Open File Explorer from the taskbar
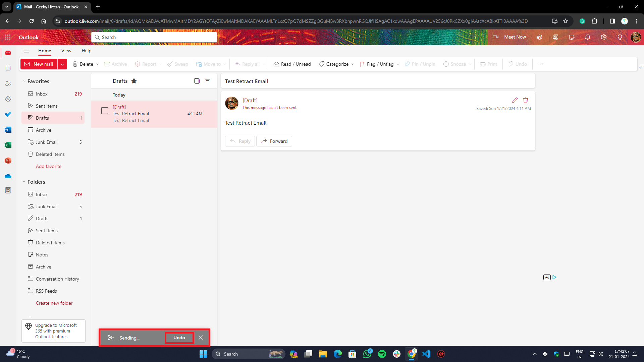Image resolution: width=644 pixels, height=362 pixels. pos(323,354)
